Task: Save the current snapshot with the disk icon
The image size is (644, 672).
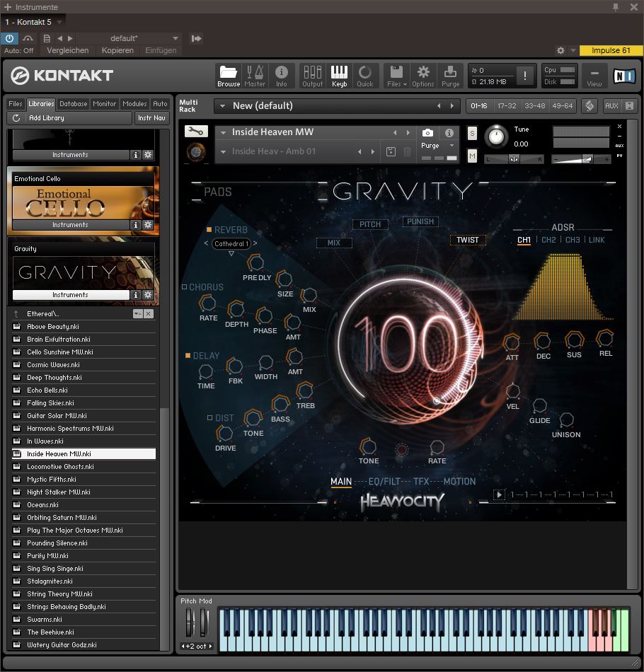Action: coord(391,151)
